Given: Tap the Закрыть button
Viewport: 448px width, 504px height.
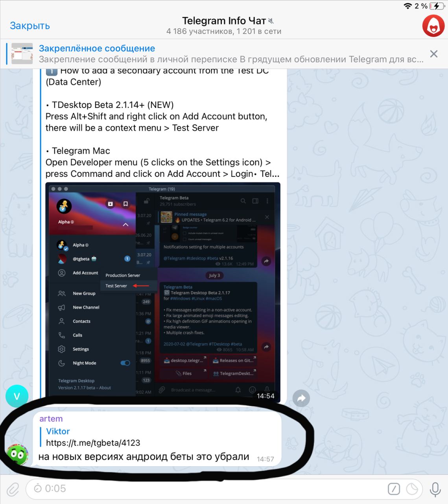Looking at the screenshot, I should click(30, 26).
